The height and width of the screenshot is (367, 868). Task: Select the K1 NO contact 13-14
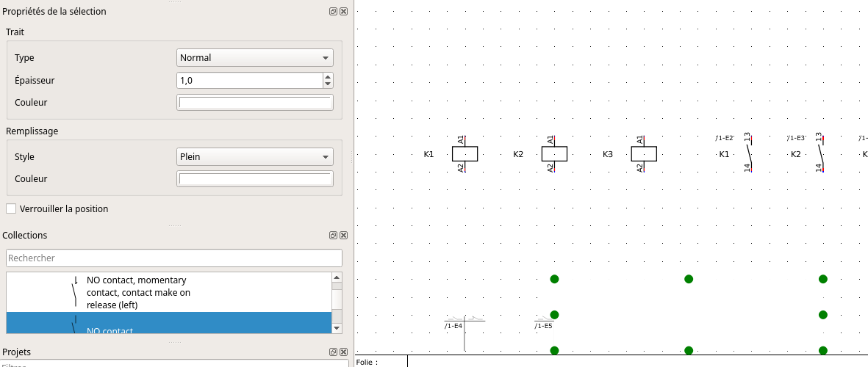point(749,154)
